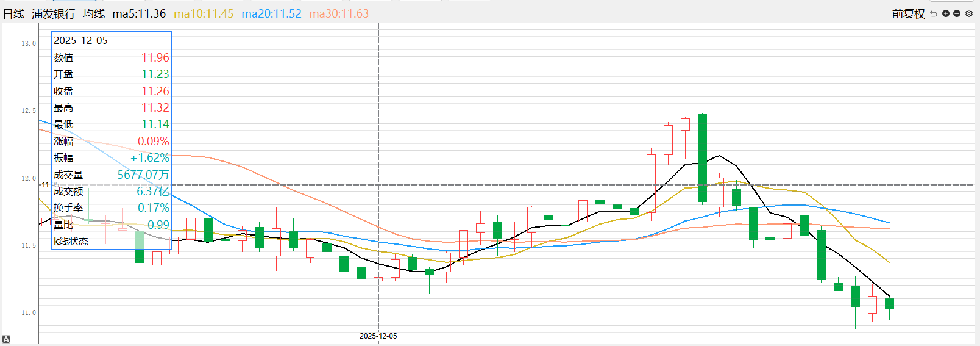Click the 换手率 value 0.17%

[x=154, y=207]
